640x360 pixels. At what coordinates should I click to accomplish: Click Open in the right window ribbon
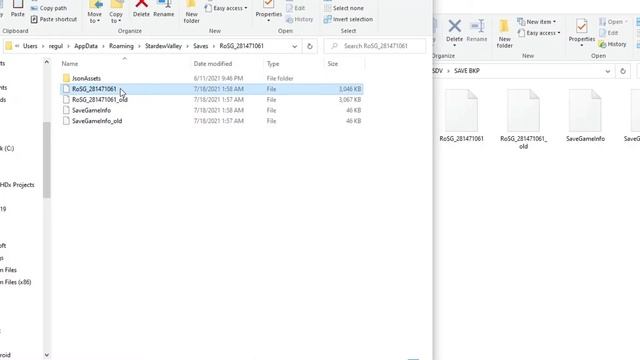pos(613,22)
